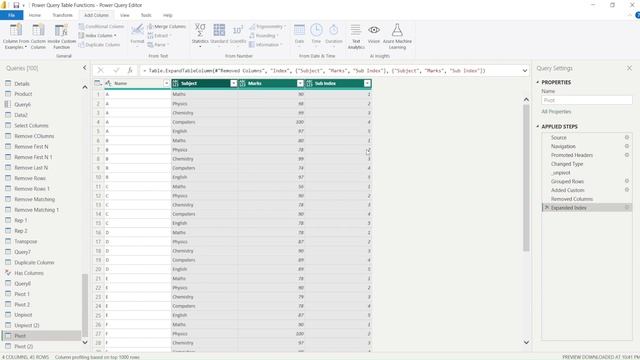Confirm formula with checkmark icon
Viewport: 640px width, 360px height.
click(x=116, y=71)
